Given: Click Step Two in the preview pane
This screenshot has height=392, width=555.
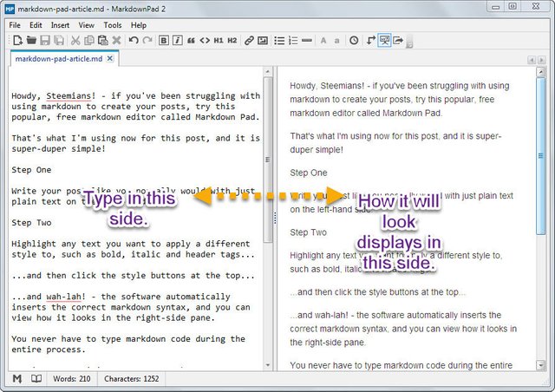Looking at the screenshot, I should click(309, 232).
